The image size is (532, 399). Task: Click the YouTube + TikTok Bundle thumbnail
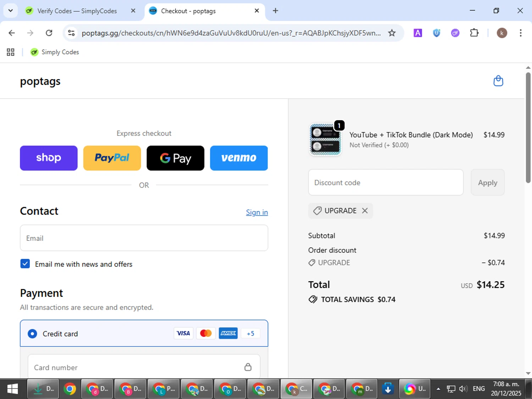(x=325, y=140)
